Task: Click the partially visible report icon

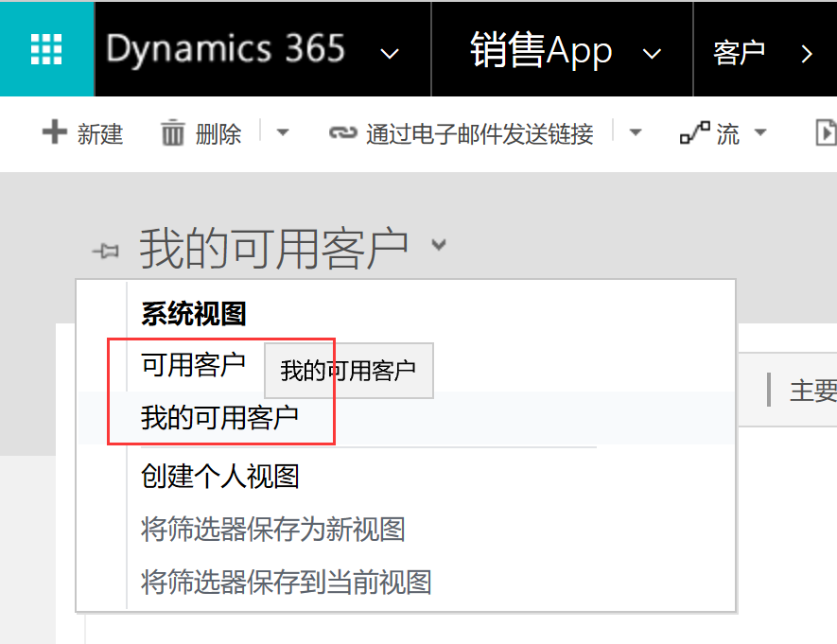Action: click(x=827, y=132)
